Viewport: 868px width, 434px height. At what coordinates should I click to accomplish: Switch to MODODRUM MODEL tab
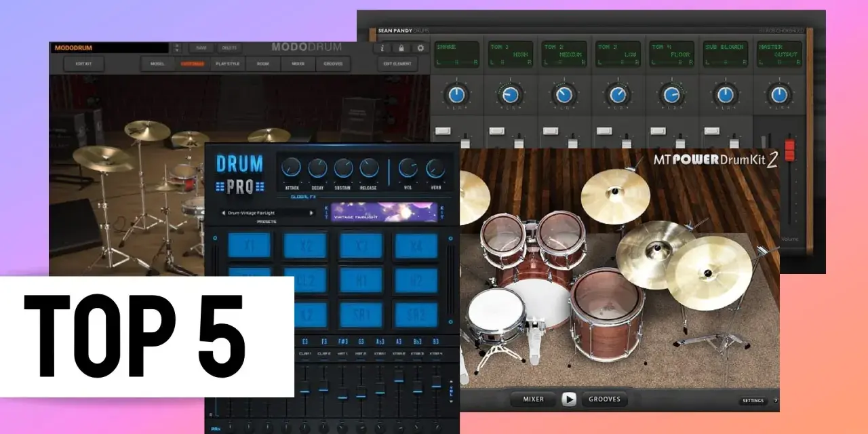click(x=157, y=64)
